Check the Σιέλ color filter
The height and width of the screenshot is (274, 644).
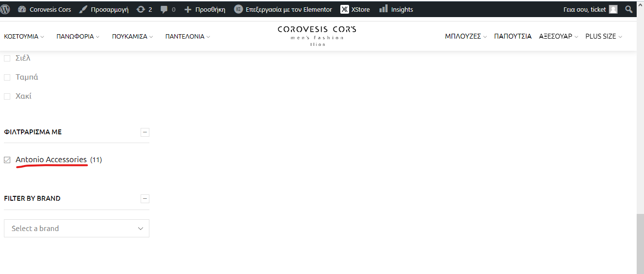[x=7, y=58]
